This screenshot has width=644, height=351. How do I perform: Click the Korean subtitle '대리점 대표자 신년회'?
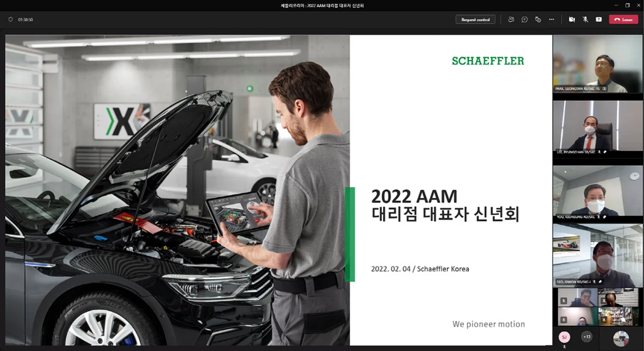pyautogui.click(x=445, y=214)
